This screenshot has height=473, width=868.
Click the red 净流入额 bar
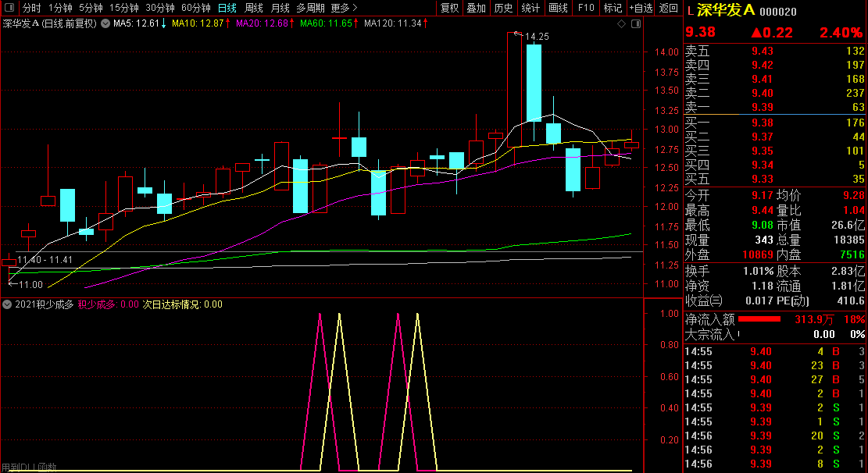(x=759, y=319)
